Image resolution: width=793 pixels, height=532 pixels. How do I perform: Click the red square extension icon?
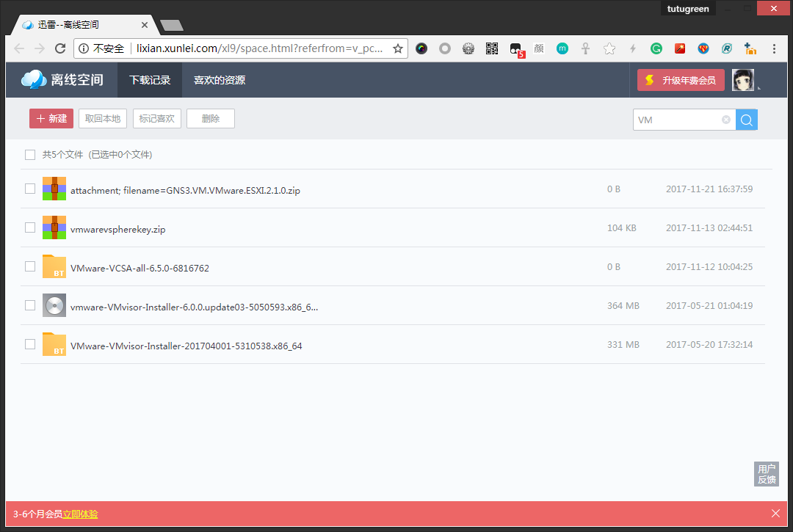pos(680,48)
